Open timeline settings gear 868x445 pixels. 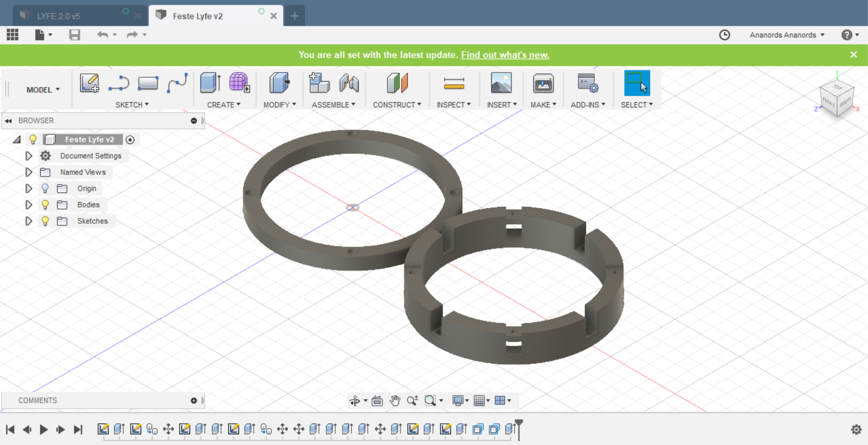tap(856, 429)
